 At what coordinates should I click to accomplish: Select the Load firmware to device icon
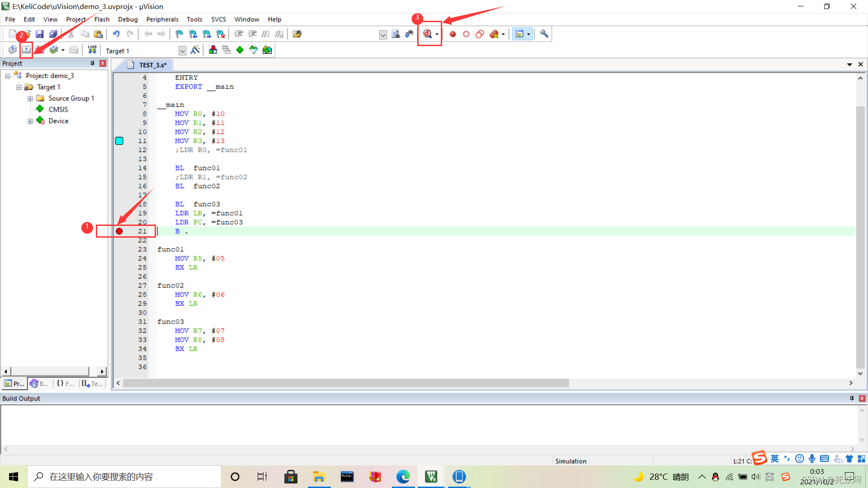click(92, 50)
